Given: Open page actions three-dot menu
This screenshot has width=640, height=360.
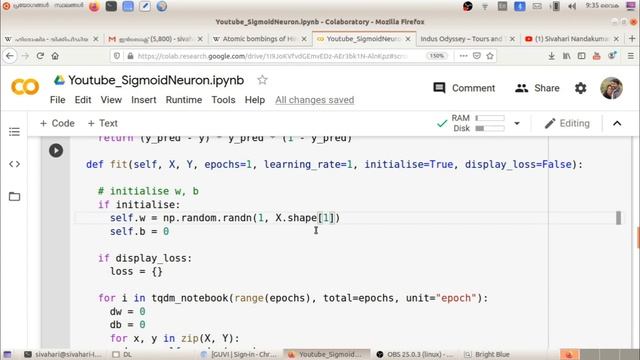Looking at the screenshot, I should [x=463, y=56].
